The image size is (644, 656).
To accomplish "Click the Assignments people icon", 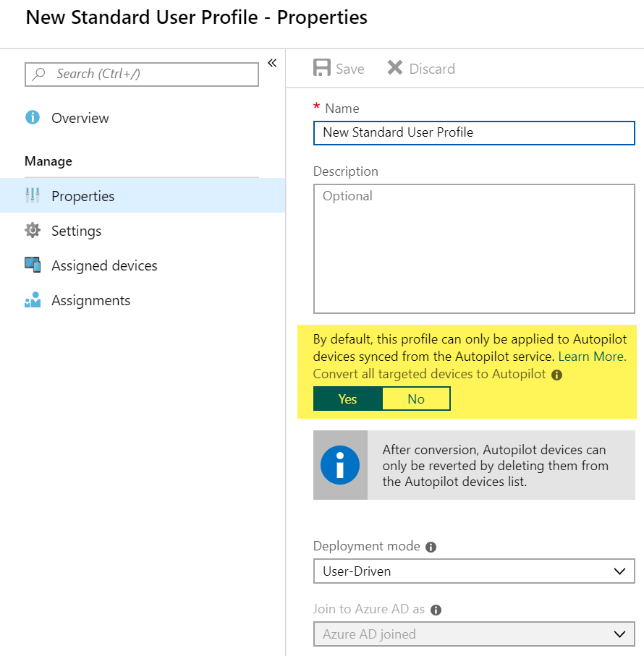I will (x=33, y=300).
